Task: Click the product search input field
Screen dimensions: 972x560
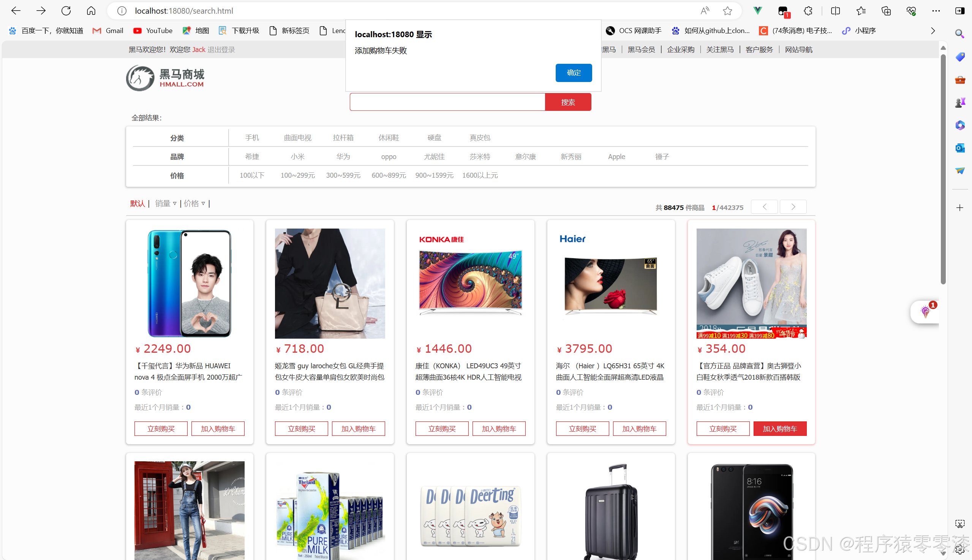Action: (447, 102)
